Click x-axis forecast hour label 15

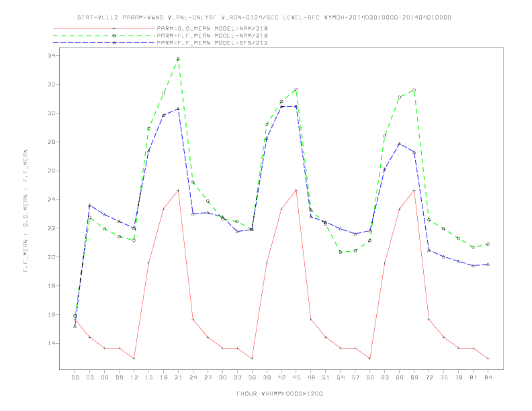(148, 377)
